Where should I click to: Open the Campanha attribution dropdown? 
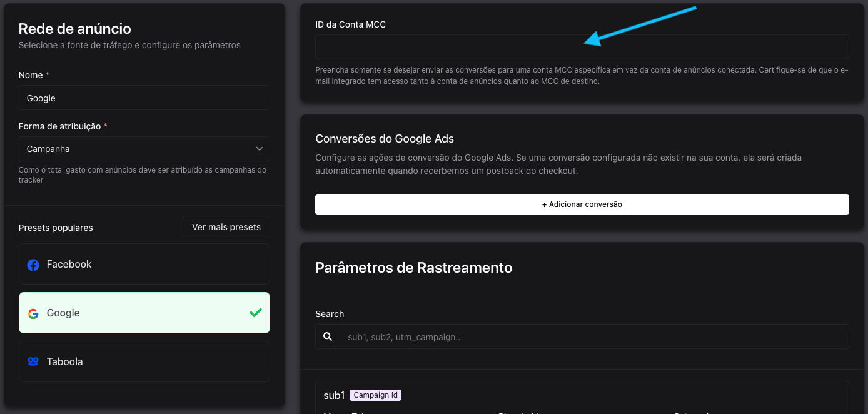pyautogui.click(x=144, y=149)
